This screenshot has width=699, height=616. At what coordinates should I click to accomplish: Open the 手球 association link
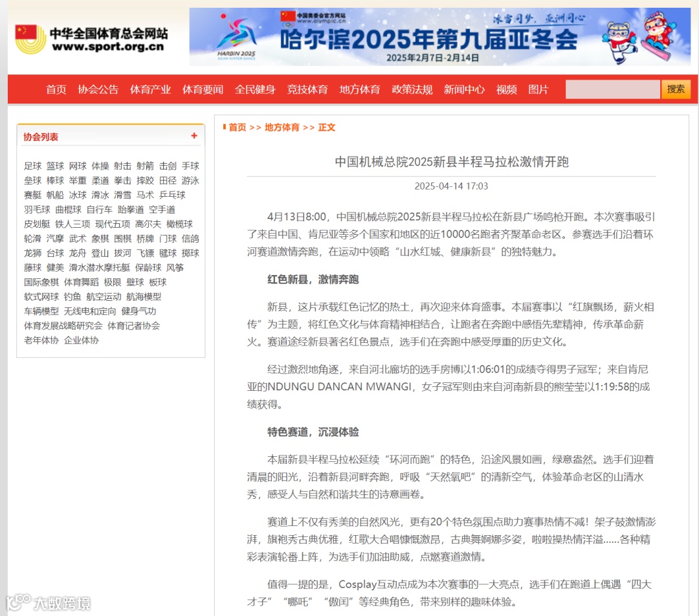tap(190, 166)
